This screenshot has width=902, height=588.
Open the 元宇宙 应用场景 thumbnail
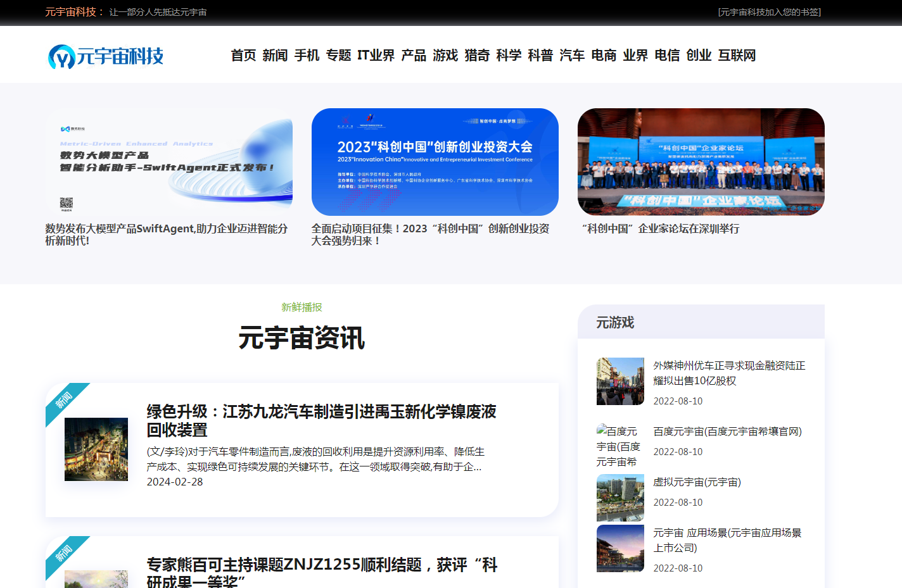point(620,549)
